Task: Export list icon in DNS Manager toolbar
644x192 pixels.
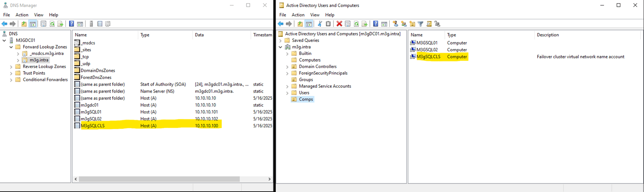Action: (x=60, y=24)
